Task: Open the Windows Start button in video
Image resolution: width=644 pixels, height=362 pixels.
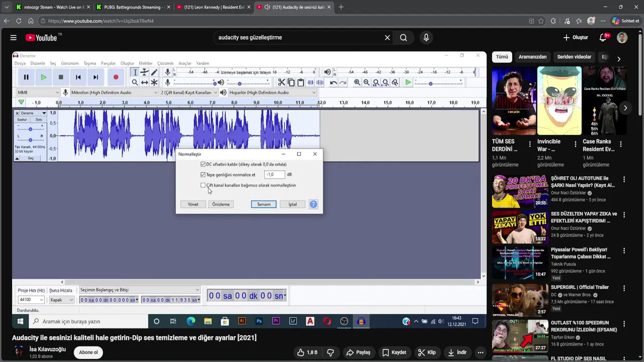Action: point(20,321)
